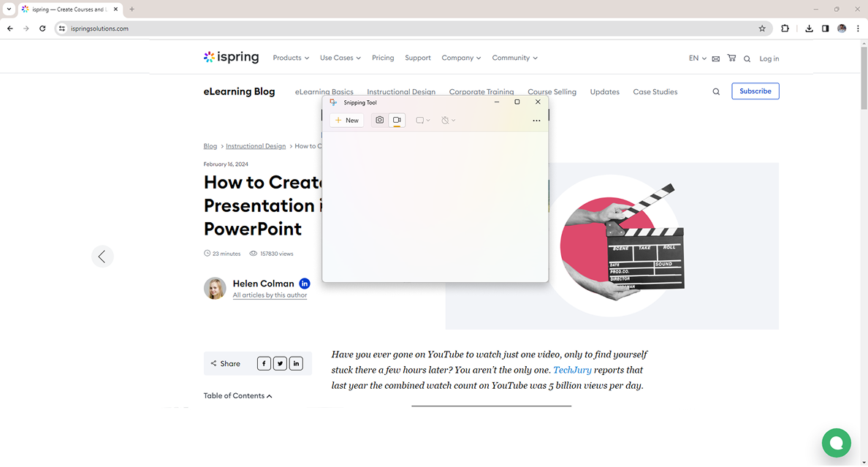The width and height of the screenshot is (868, 467).
Task: Expand the Company menu
Action: [461, 58]
